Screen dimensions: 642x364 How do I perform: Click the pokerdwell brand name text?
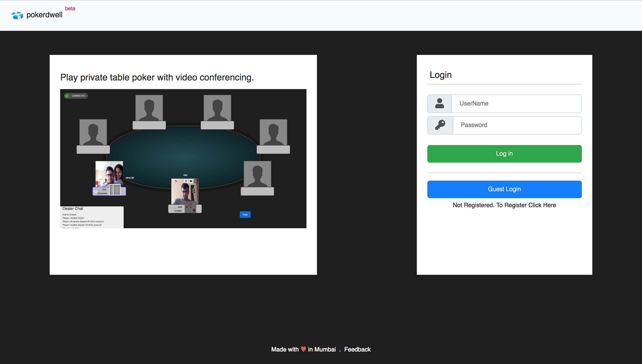click(x=44, y=15)
